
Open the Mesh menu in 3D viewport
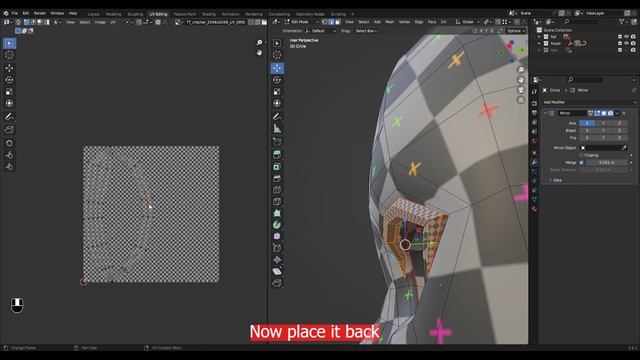[x=390, y=22]
